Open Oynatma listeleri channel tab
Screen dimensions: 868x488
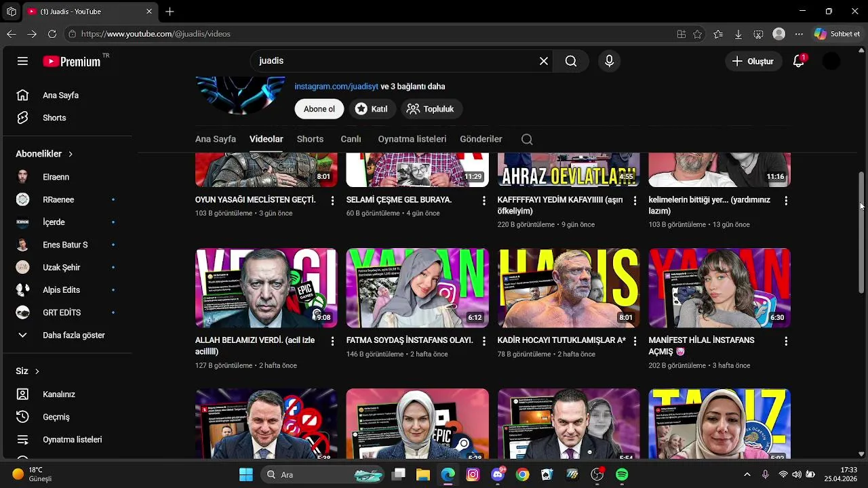tap(412, 139)
